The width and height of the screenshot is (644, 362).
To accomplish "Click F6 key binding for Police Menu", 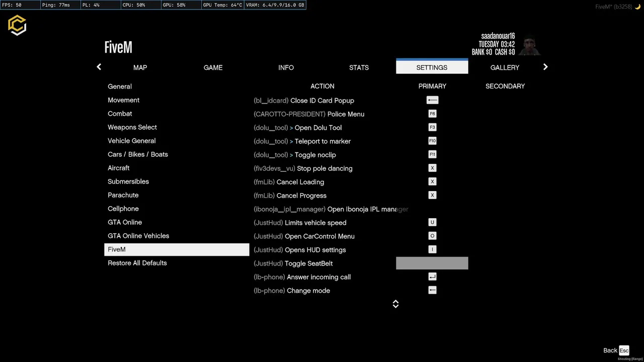I will pos(432,114).
